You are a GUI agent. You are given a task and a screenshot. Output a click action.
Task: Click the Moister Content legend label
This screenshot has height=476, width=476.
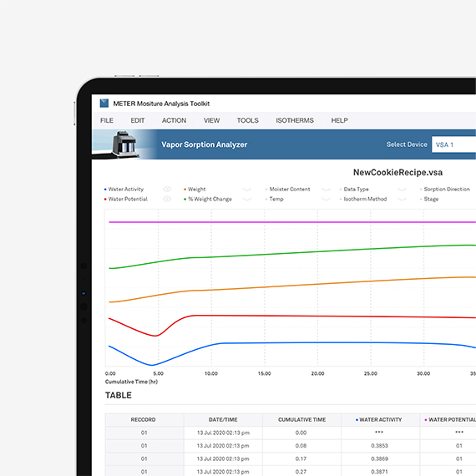(x=290, y=189)
